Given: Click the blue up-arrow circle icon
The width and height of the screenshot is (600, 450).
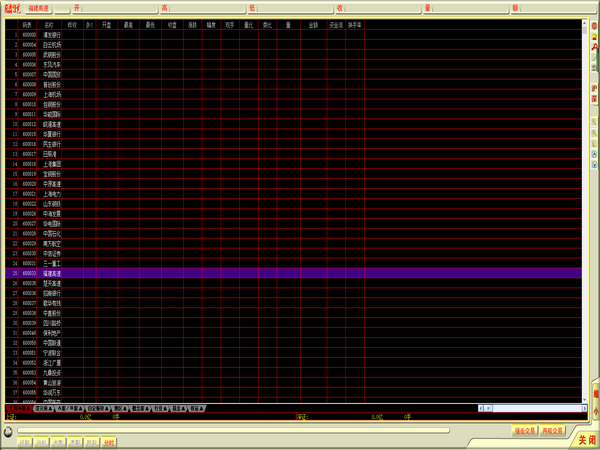Looking at the screenshot, I should (x=594, y=154).
